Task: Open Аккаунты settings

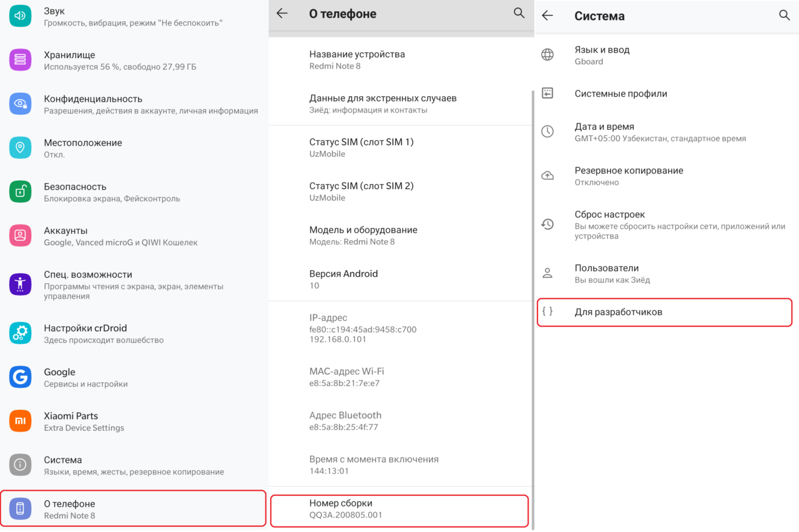Action: 134,235
